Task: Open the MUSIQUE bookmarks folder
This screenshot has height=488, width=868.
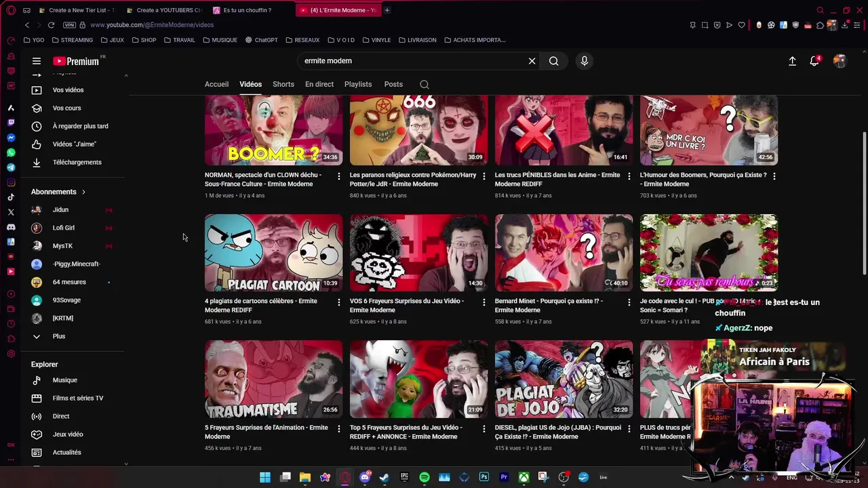Action: [x=220, y=40]
